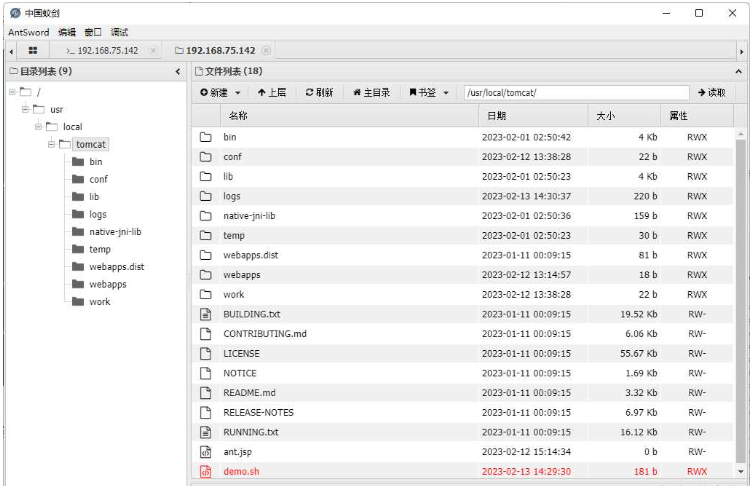Select the tomcat folder in tree

tap(91, 144)
